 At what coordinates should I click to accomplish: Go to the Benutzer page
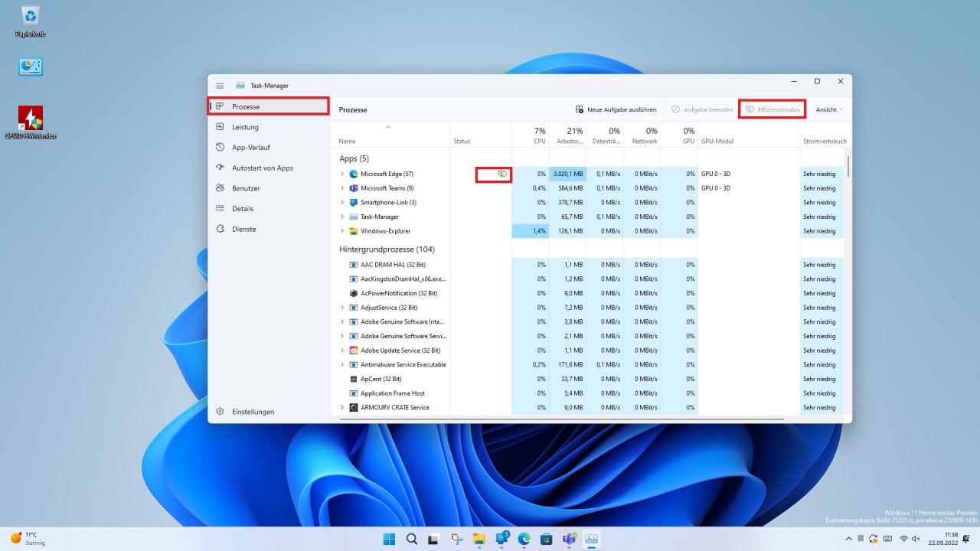pyautogui.click(x=269, y=188)
